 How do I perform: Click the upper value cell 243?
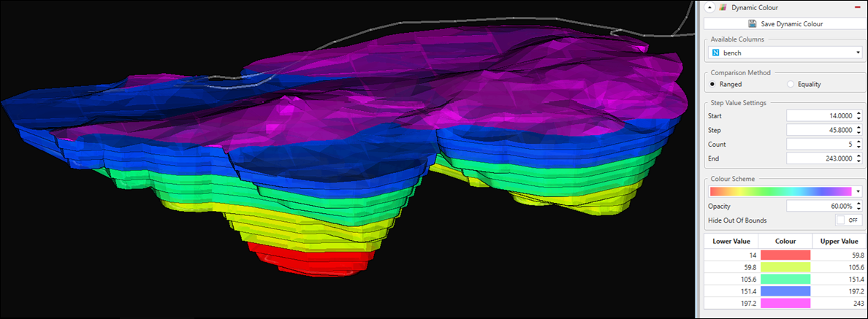coord(840,304)
